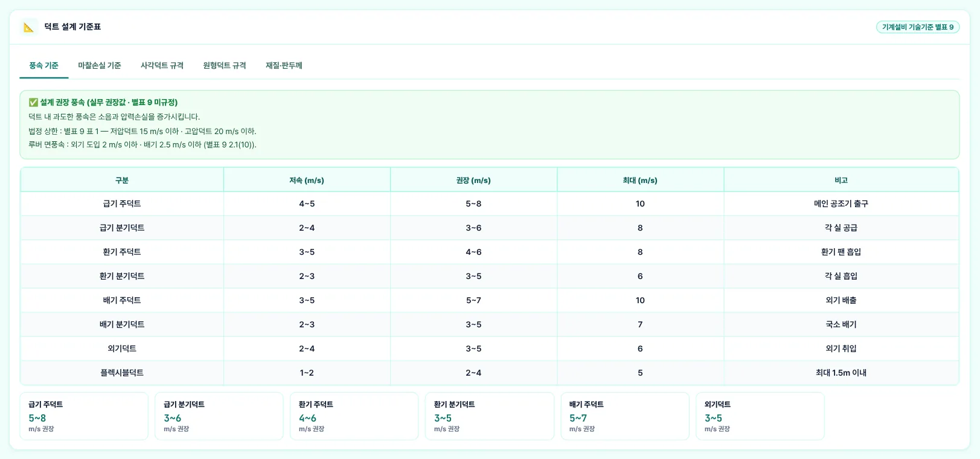Click the 최대 1.5m 이내 remark cell
The width and height of the screenshot is (980, 459).
click(841, 373)
